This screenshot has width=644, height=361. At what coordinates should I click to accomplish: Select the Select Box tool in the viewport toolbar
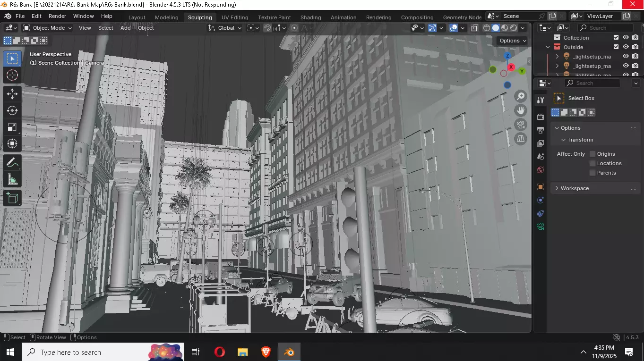tap(12, 59)
